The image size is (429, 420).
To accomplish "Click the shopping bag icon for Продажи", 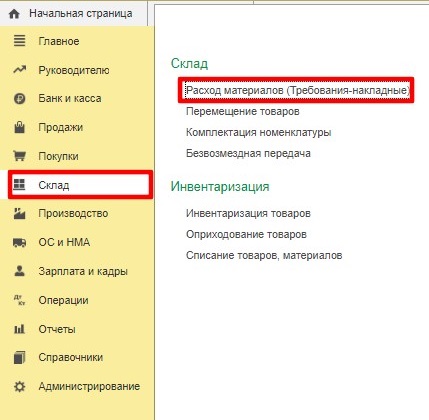I will point(19,127).
